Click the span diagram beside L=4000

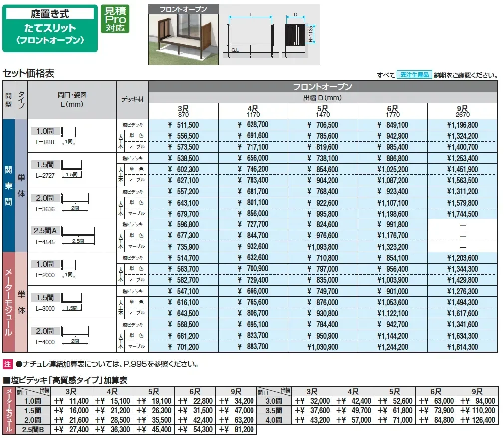(75, 336)
